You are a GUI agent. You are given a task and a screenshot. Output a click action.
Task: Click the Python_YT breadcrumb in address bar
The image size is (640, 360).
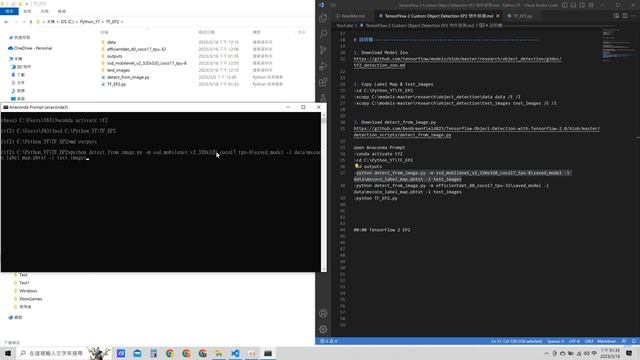point(90,22)
